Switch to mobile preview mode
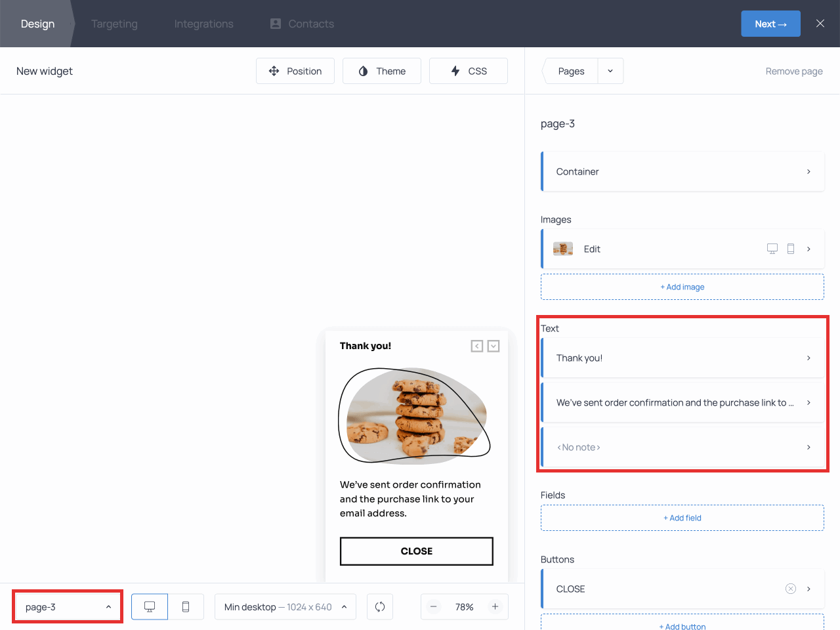Image resolution: width=840 pixels, height=630 pixels. coord(186,606)
